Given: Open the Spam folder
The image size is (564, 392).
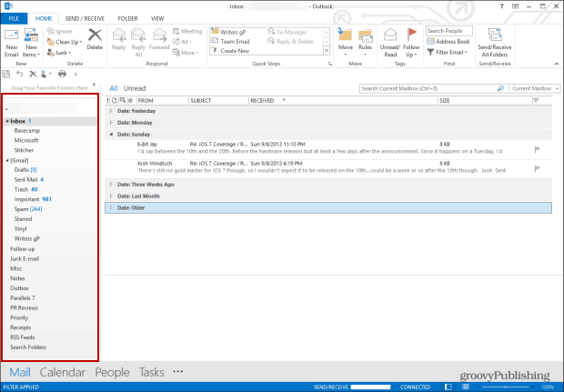Looking at the screenshot, I should coord(28,209).
